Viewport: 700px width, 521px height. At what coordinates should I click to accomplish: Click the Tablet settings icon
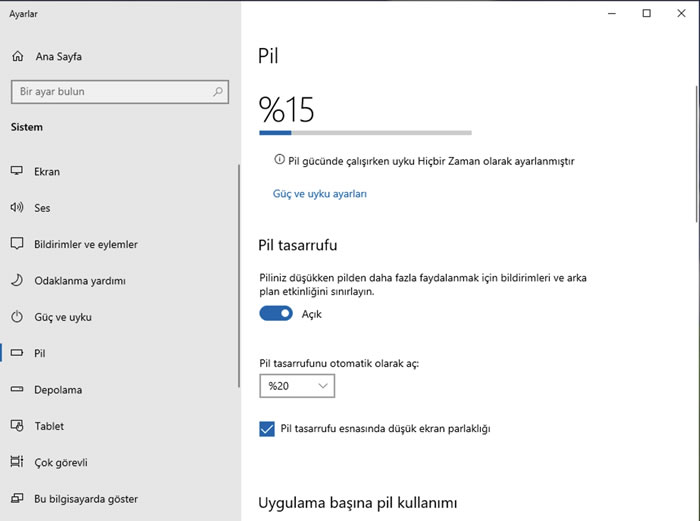point(16,426)
